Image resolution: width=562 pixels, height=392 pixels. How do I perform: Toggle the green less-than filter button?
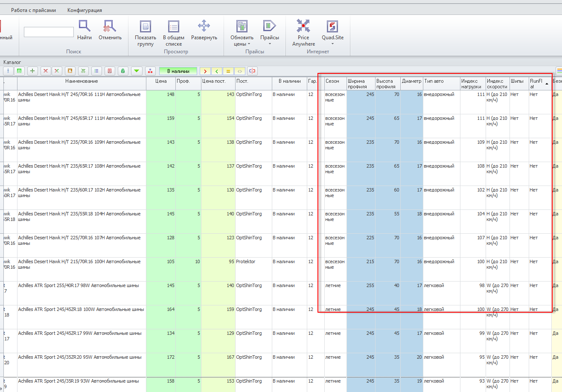coord(217,71)
